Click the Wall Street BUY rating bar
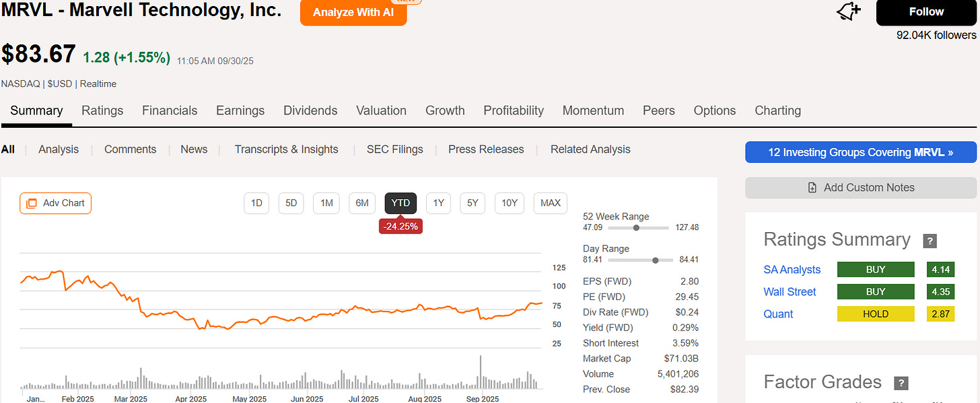This screenshot has width=980, height=403. (x=876, y=292)
